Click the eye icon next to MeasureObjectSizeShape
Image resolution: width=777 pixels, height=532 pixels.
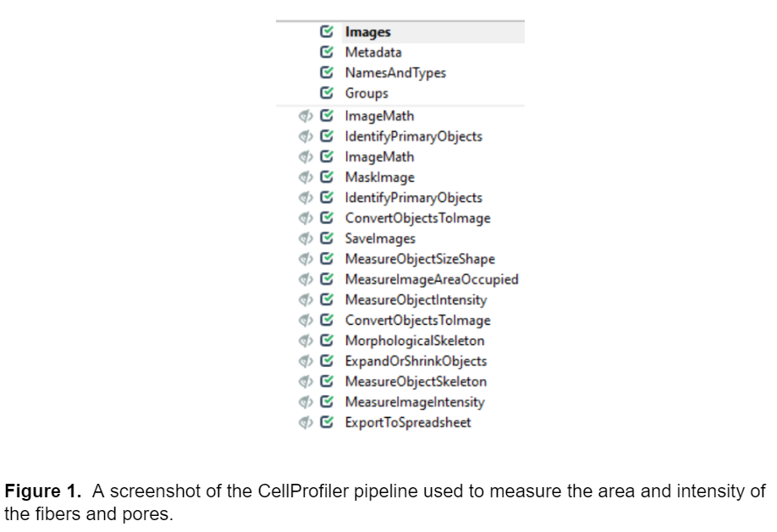tap(306, 260)
